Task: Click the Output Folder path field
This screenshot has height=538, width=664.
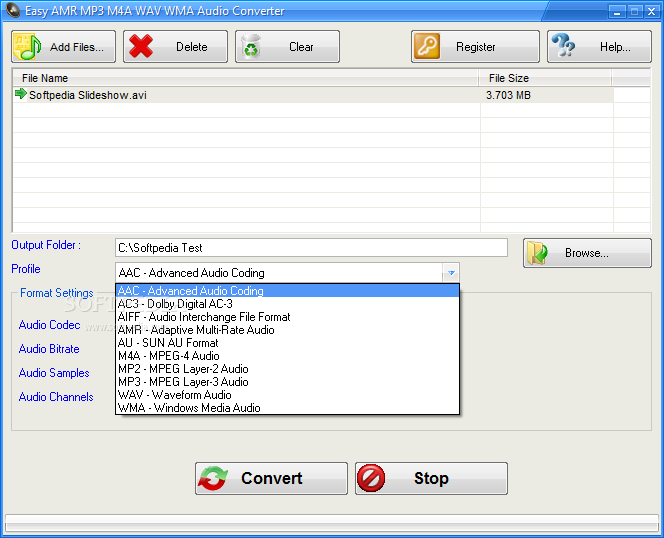Action: pyautogui.click(x=311, y=248)
